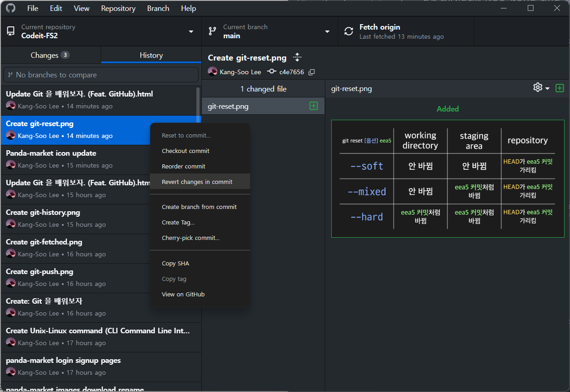Viewport: 570px width, 392px height.
Task: Select panda-market login signup pages commit
Action: click(x=101, y=367)
